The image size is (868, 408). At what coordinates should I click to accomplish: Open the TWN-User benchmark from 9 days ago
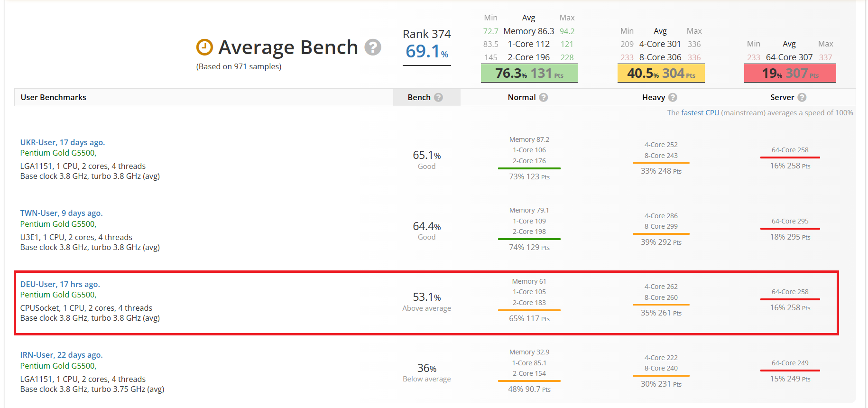(61, 213)
